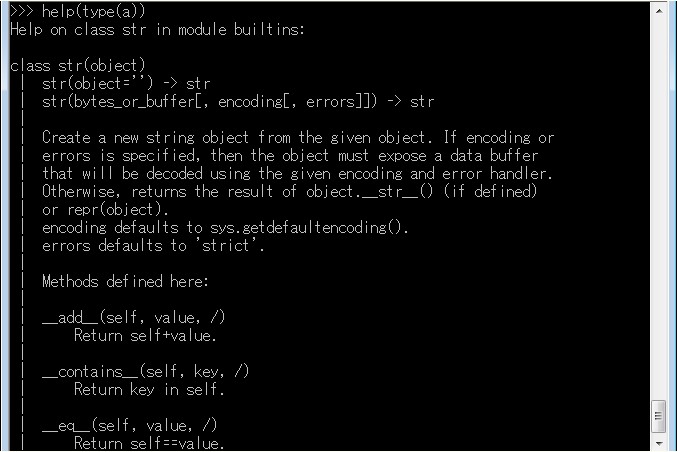
Task: Click "errors defaults to 'strict'" line
Action: coord(153,246)
